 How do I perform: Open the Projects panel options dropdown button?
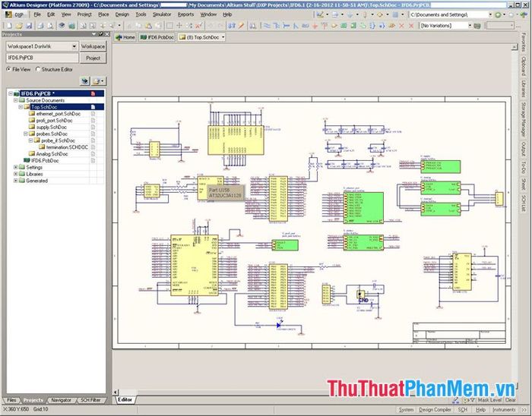[99, 81]
